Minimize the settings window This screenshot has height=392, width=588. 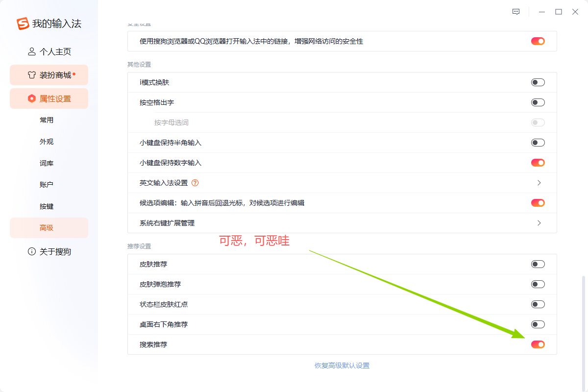click(x=542, y=12)
